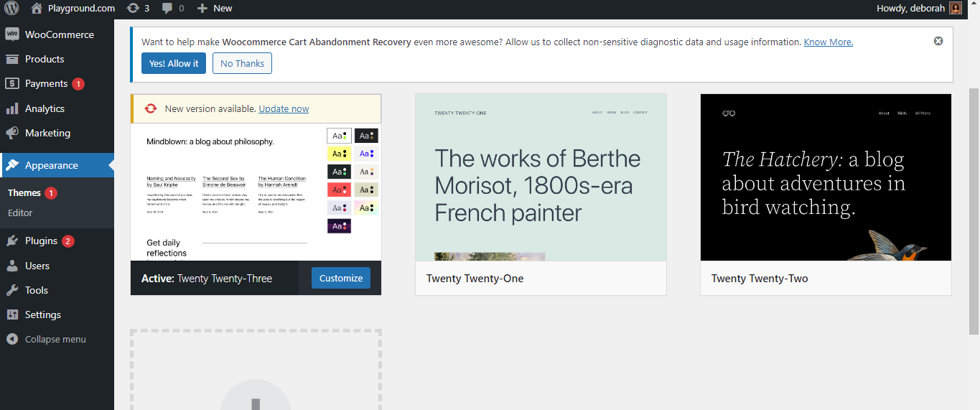Click the Plugins plug icon
The image size is (980, 410).
pyautogui.click(x=12, y=241)
